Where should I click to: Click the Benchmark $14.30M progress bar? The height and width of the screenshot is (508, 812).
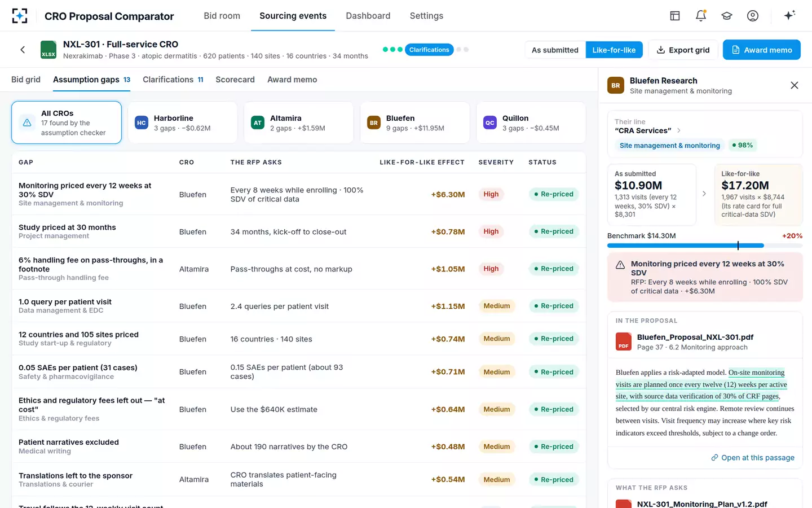705,246
